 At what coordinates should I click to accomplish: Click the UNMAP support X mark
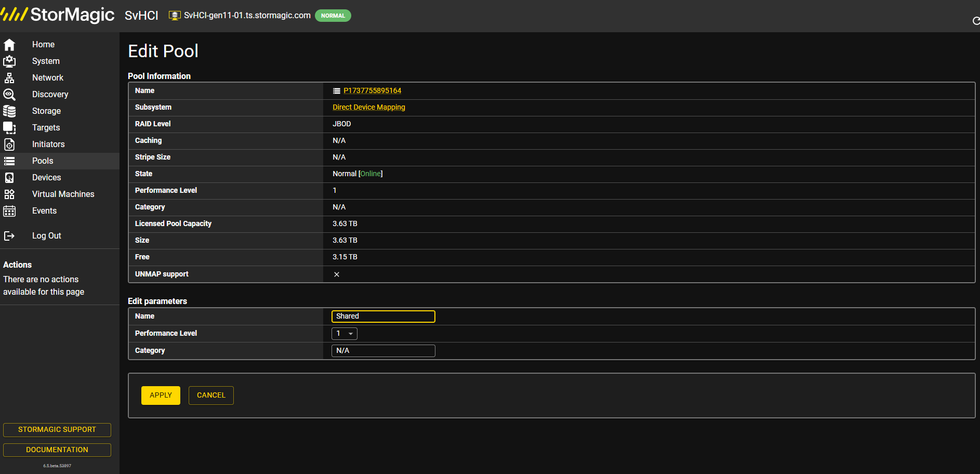(337, 274)
